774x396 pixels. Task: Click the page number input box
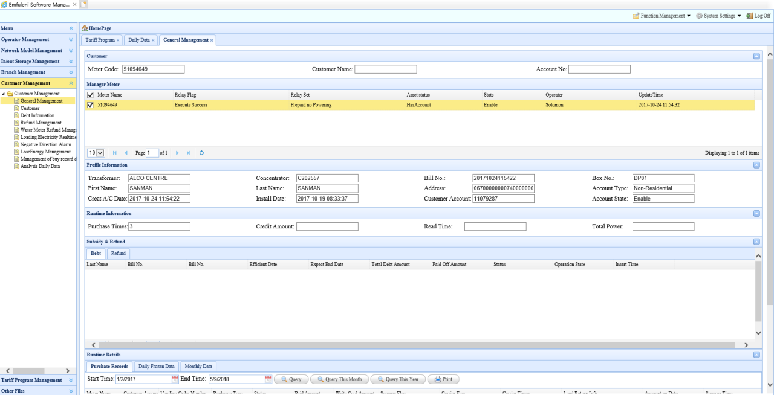pyautogui.click(x=152, y=153)
